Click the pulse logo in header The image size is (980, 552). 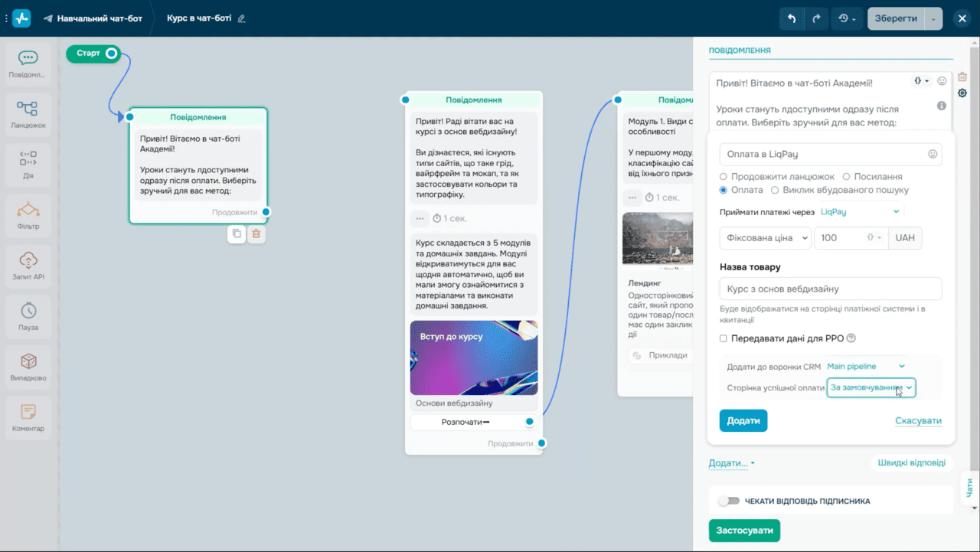tap(21, 18)
